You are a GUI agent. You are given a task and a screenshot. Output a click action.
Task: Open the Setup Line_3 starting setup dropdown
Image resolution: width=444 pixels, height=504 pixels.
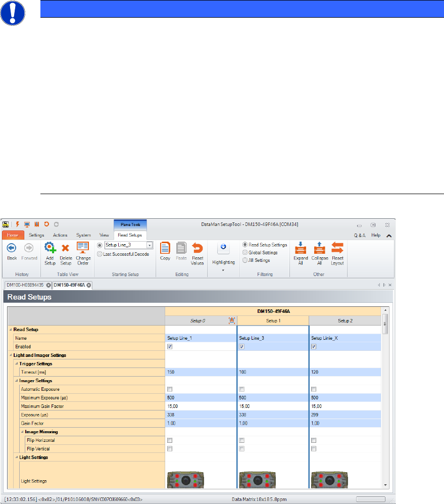point(150,245)
